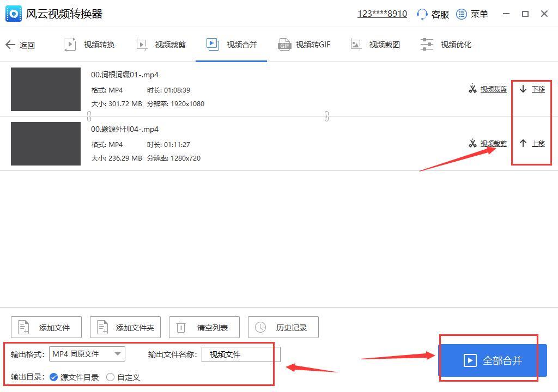Click 上移 to move second video up
Screen dimensions: 558x392
[x=538, y=143]
